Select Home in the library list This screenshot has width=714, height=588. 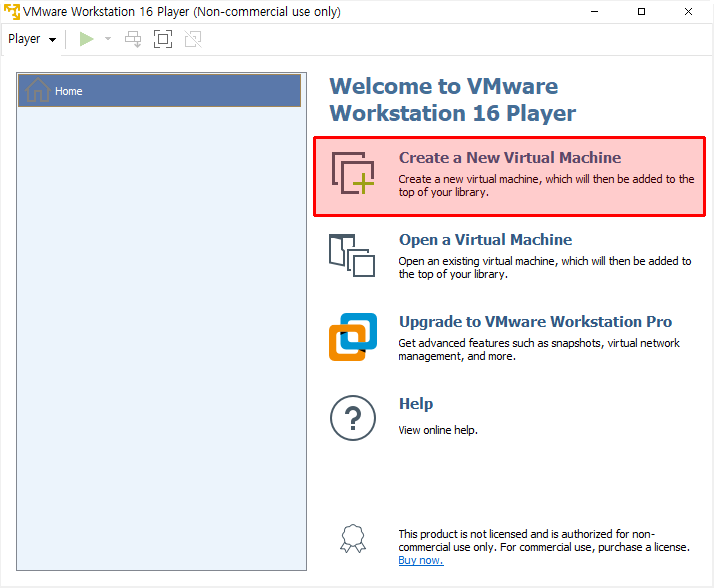(x=159, y=91)
